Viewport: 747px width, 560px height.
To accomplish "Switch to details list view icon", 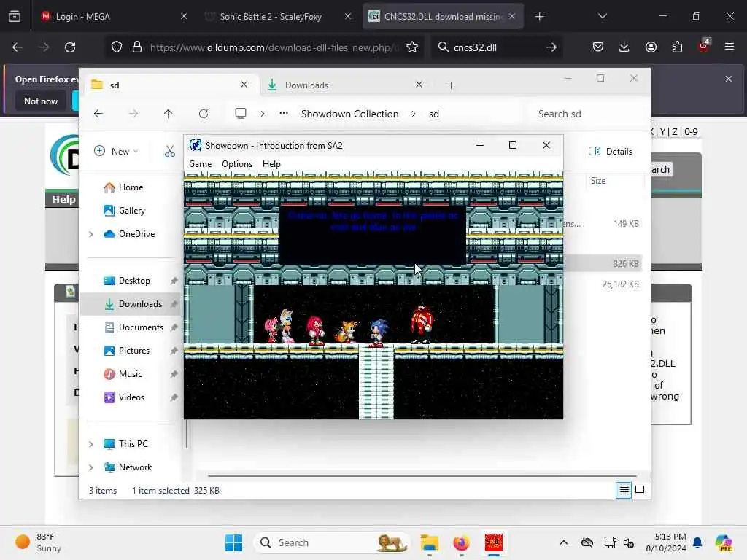I will point(624,490).
